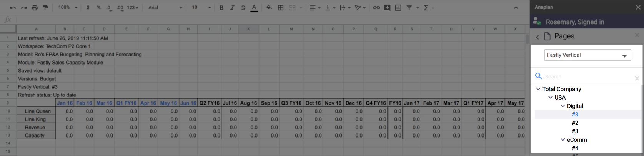Clear the search field with its X

[637, 78]
